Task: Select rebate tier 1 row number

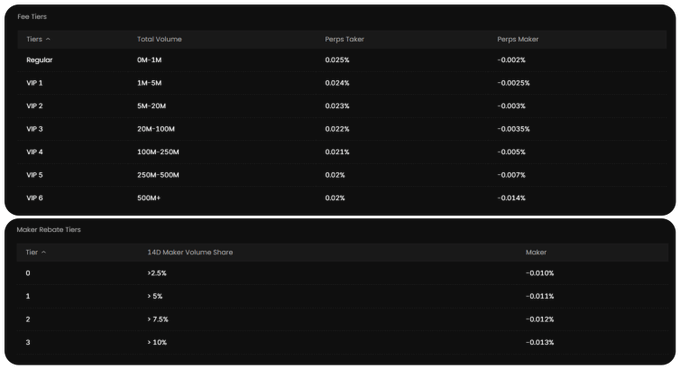Action: click(x=28, y=297)
